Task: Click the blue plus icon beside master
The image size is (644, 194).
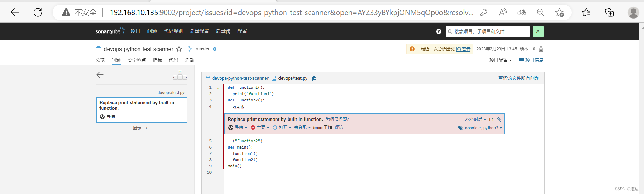Action: 215,49
